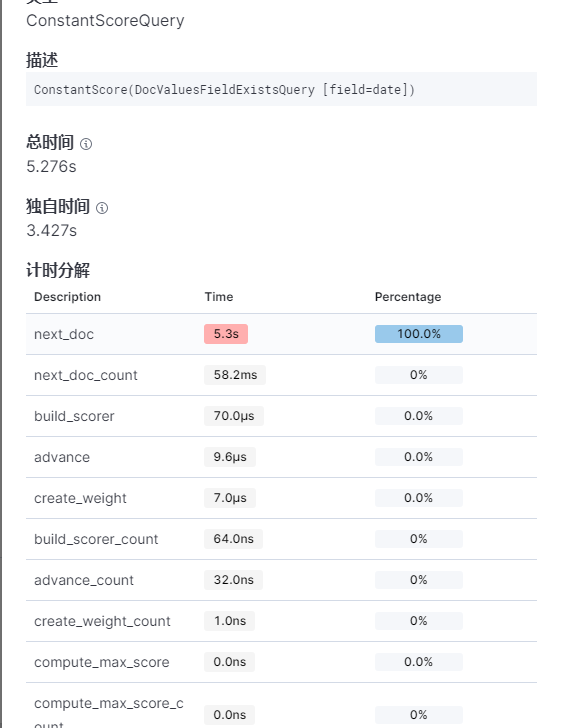This screenshot has height=728, width=561.
Task: Select the compute_max_score row label
Action: [102, 663]
